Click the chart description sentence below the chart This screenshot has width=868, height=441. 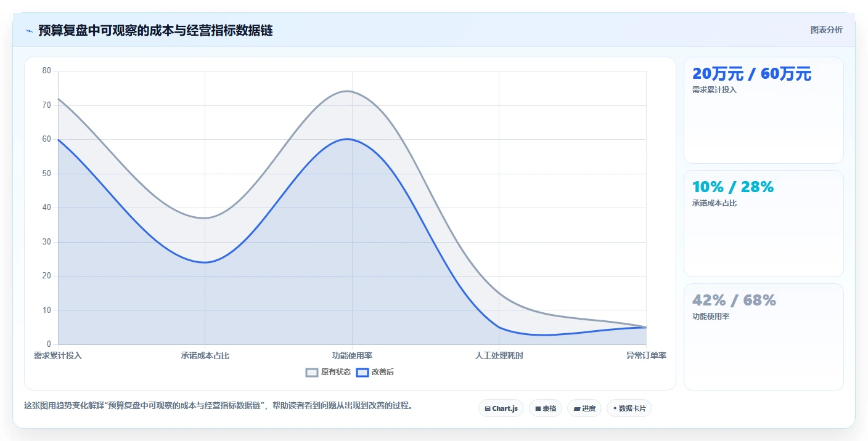click(218, 406)
